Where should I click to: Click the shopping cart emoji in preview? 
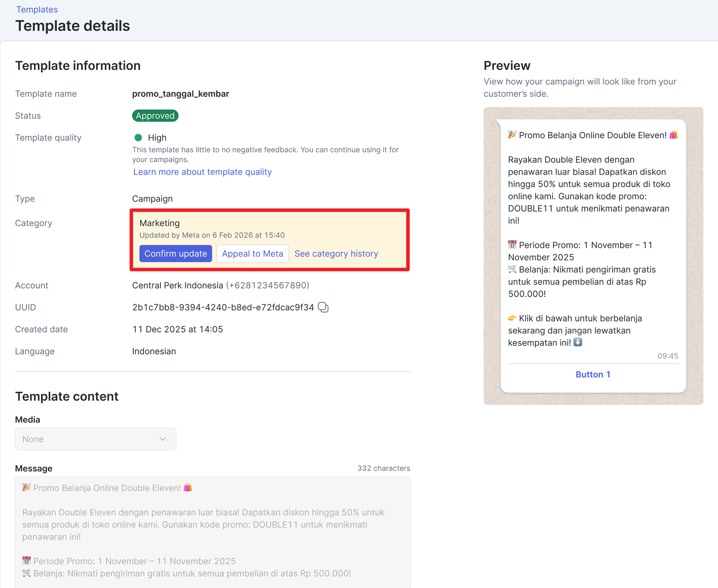click(512, 269)
